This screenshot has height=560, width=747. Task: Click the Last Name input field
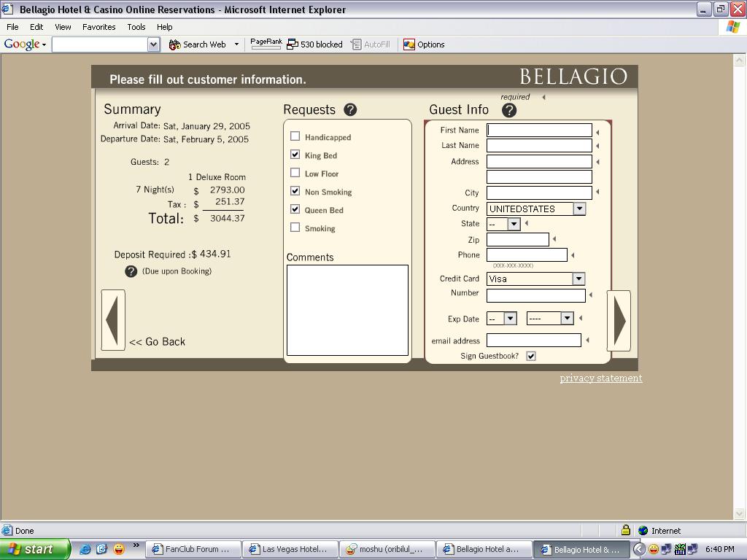point(539,145)
